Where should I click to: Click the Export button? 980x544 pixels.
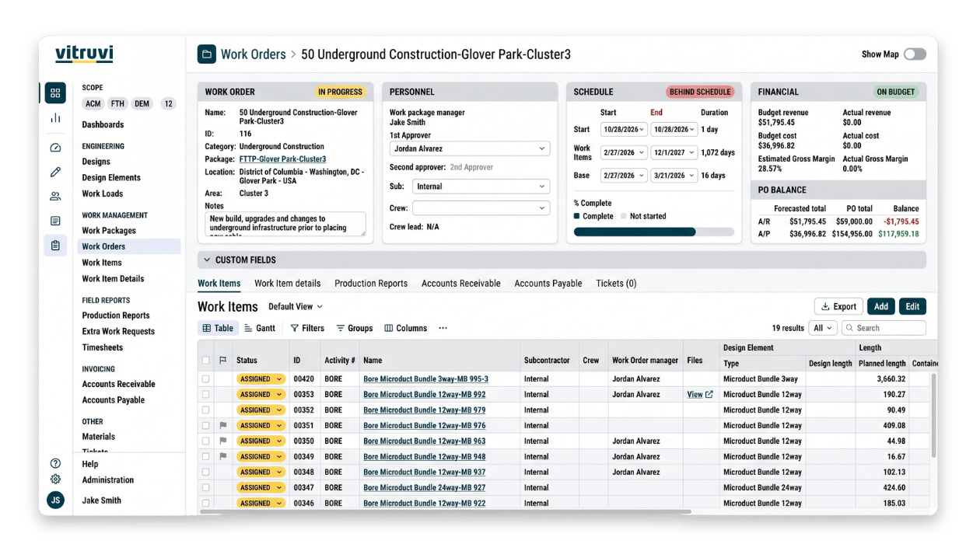point(838,306)
